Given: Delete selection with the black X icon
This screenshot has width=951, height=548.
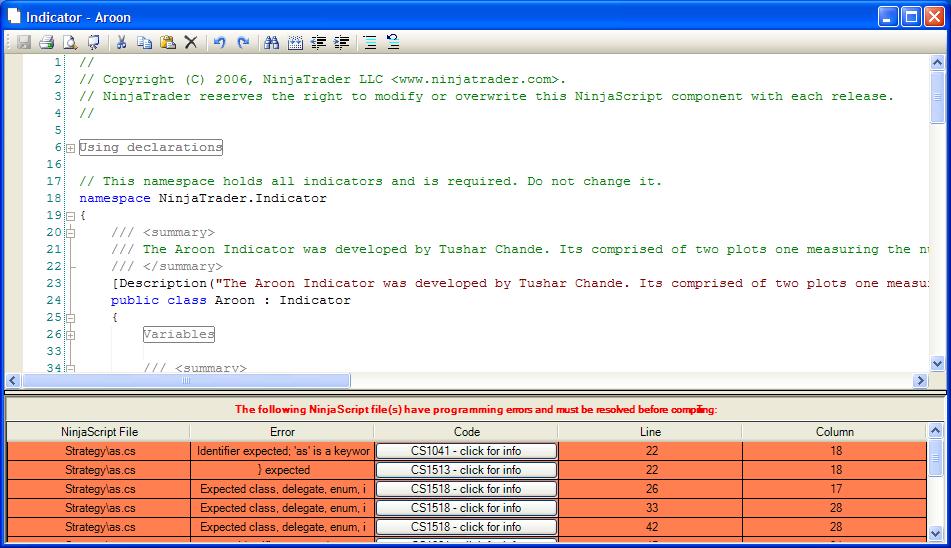Looking at the screenshot, I should click(191, 42).
